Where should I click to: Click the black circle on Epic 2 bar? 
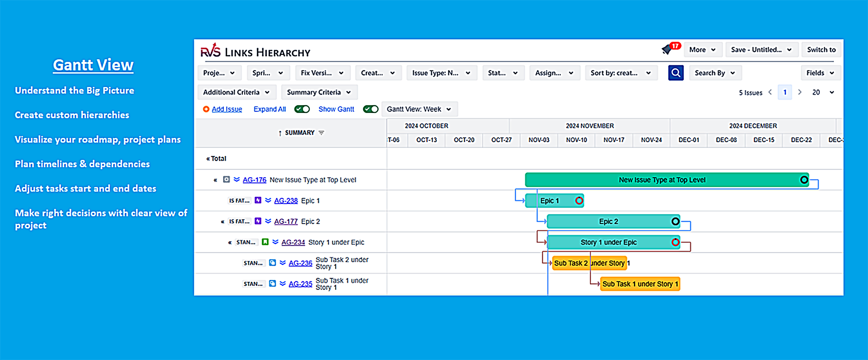click(x=675, y=222)
